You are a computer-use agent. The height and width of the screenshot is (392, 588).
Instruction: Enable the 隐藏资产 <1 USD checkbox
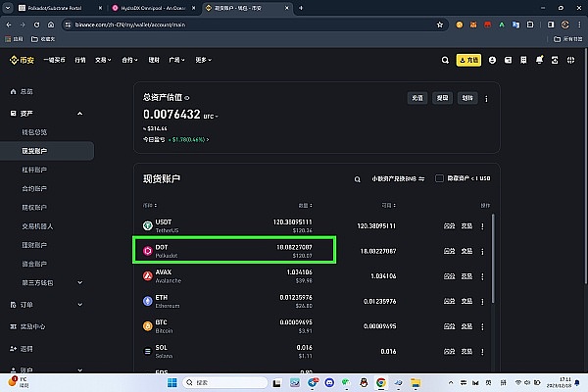tap(440, 178)
